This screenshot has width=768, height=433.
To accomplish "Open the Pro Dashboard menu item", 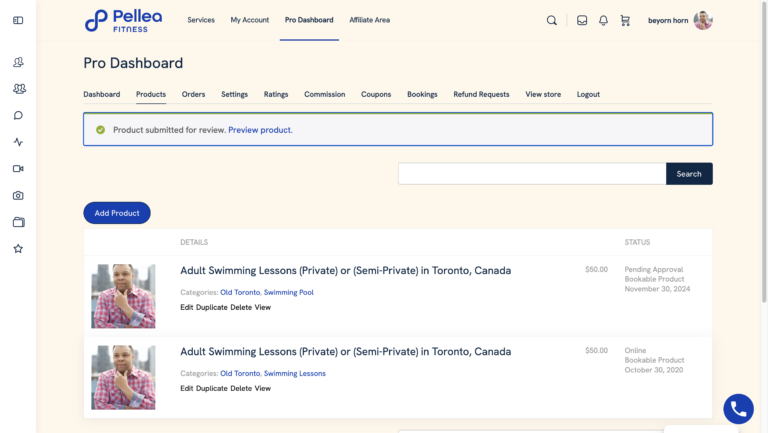I will pos(309,20).
